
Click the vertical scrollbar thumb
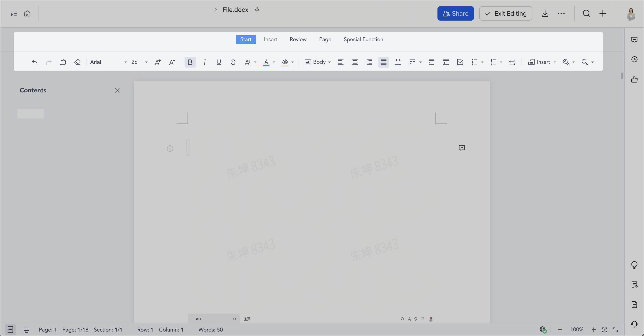[622, 76]
